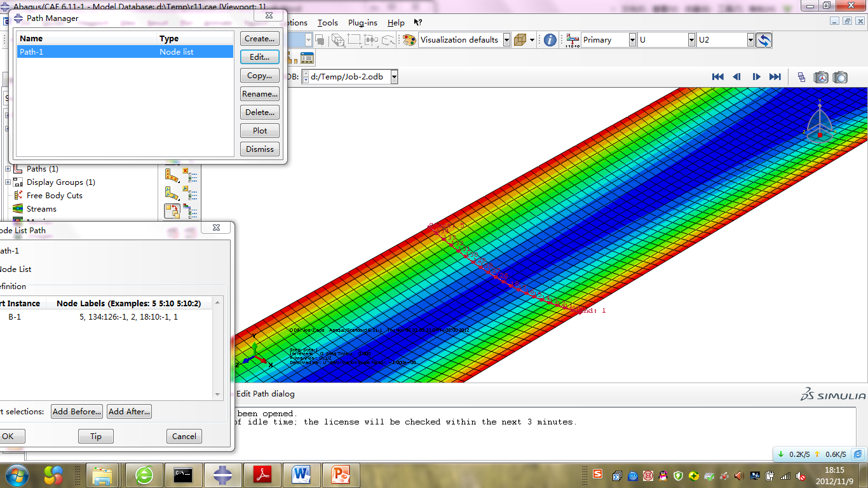868x488 pixels.
Task: Expand the Paths (1) tree node
Action: [x=8, y=169]
